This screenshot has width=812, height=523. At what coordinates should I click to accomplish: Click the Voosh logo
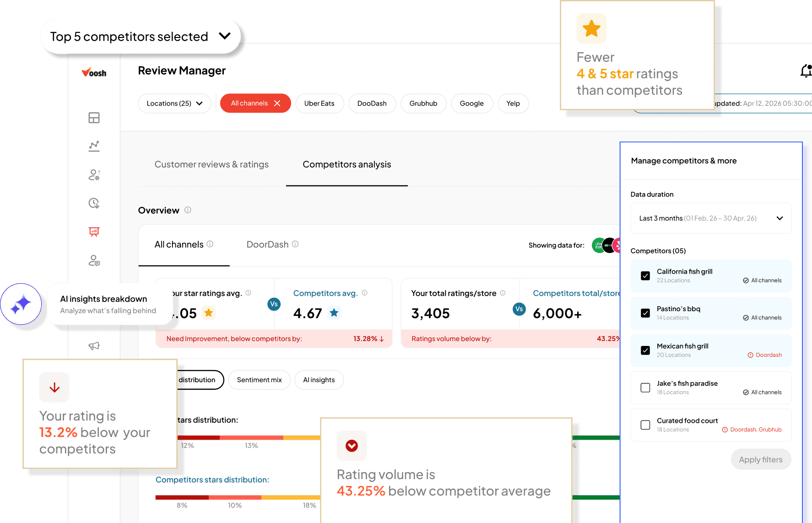[x=94, y=72]
